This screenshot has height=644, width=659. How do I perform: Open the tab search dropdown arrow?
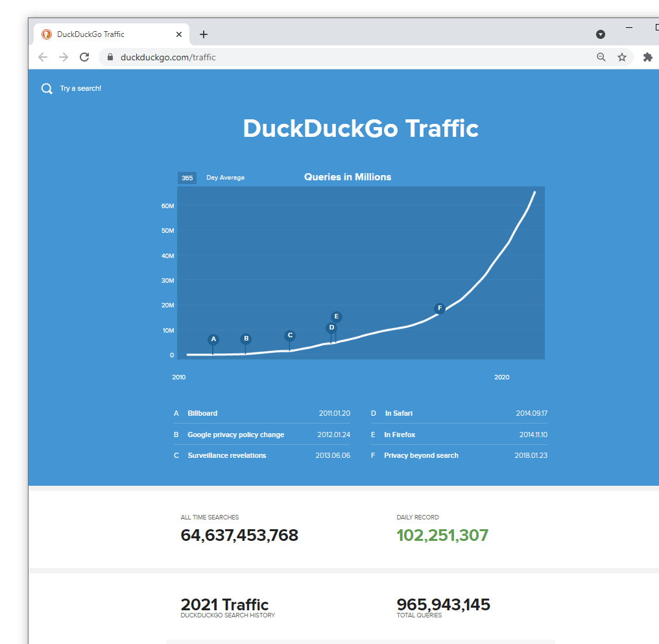[x=601, y=34]
